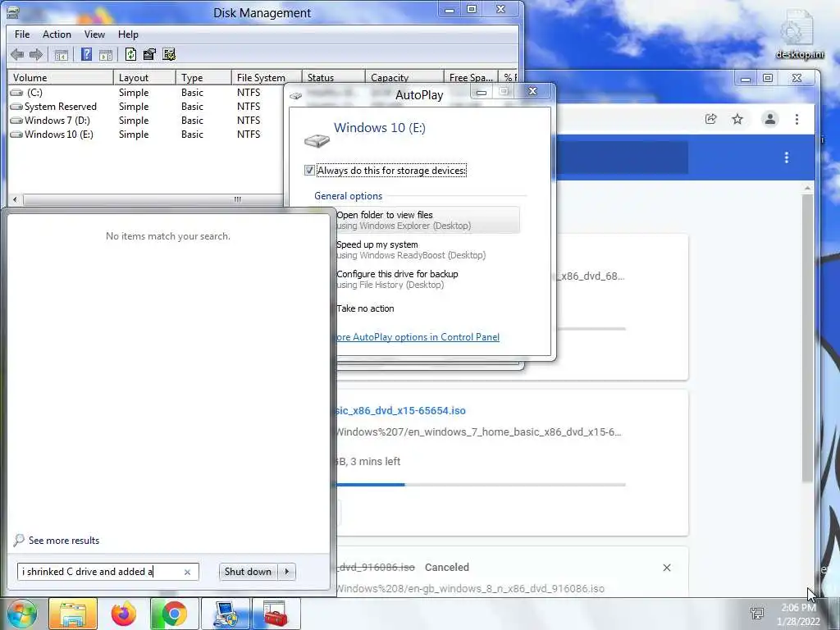Click the Settings toolbar icon with gear

point(169,54)
